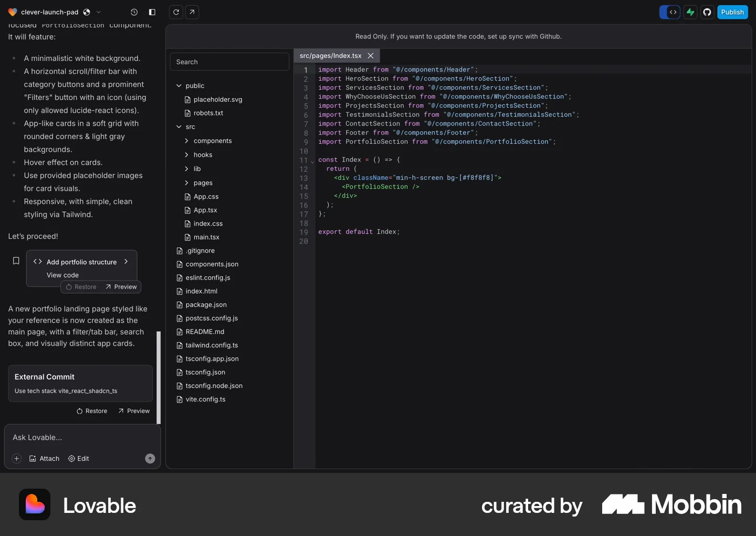Open the GitHub sync icon
The image size is (756, 536).
tap(707, 12)
